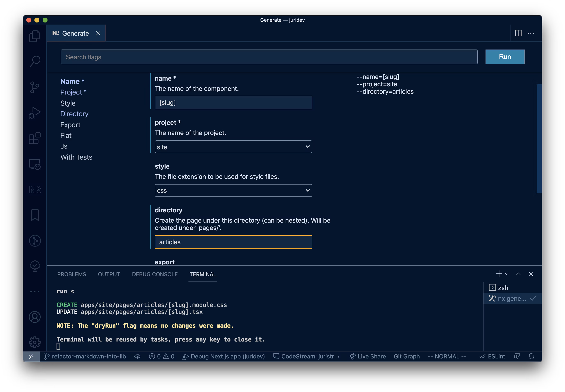This screenshot has width=565, height=392.
Task: Open the Bookmarks sidebar icon
Action: (x=35, y=215)
